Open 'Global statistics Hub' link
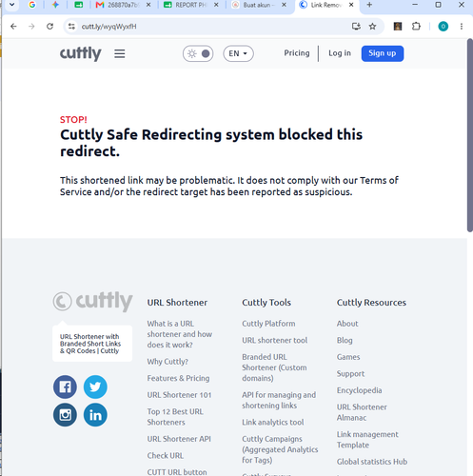This screenshot has height=476, width=473. (x=372, y=462)
